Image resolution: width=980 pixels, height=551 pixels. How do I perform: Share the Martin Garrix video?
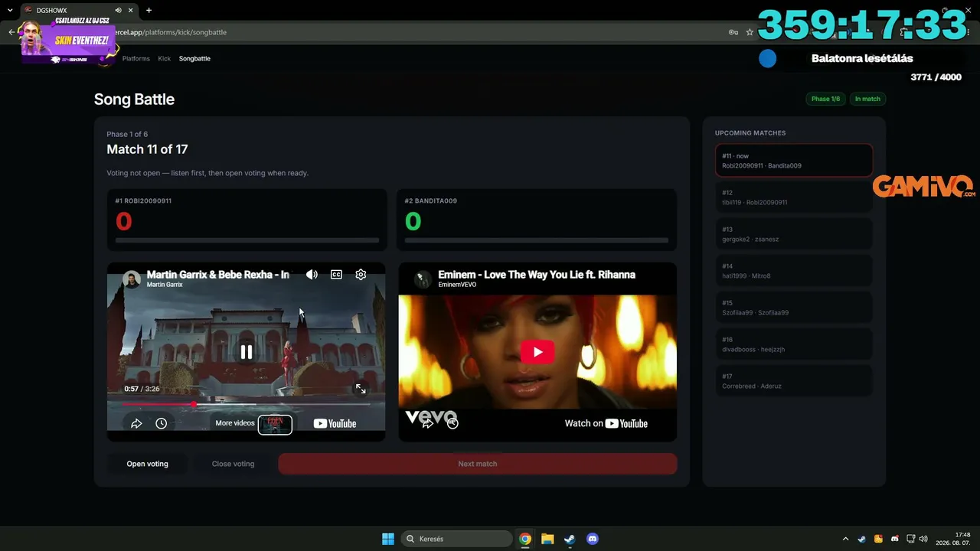[136, 423]
